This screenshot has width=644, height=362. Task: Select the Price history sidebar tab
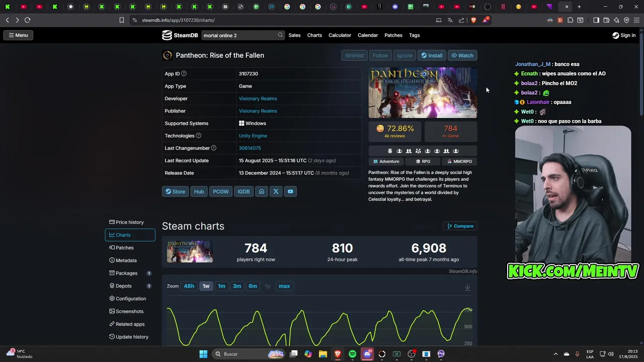(x=130, y=222)
